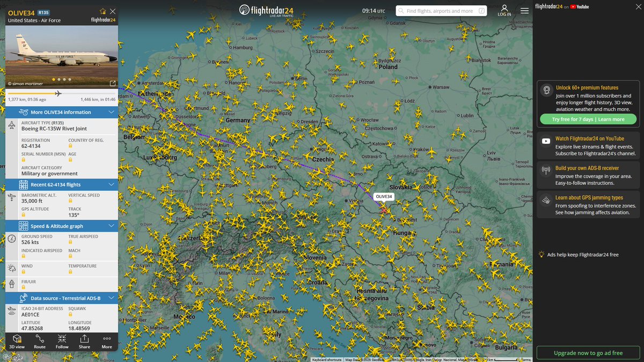The image size is (644, 362).
Task: Open Unlock 60+ premium features card
Action: pos(588,104)
